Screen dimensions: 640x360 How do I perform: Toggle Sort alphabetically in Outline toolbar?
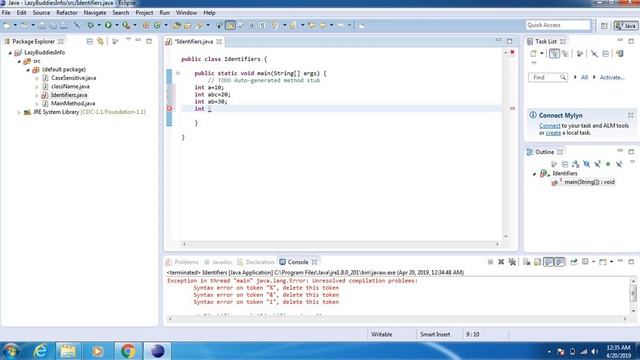[x=576, y=164]
